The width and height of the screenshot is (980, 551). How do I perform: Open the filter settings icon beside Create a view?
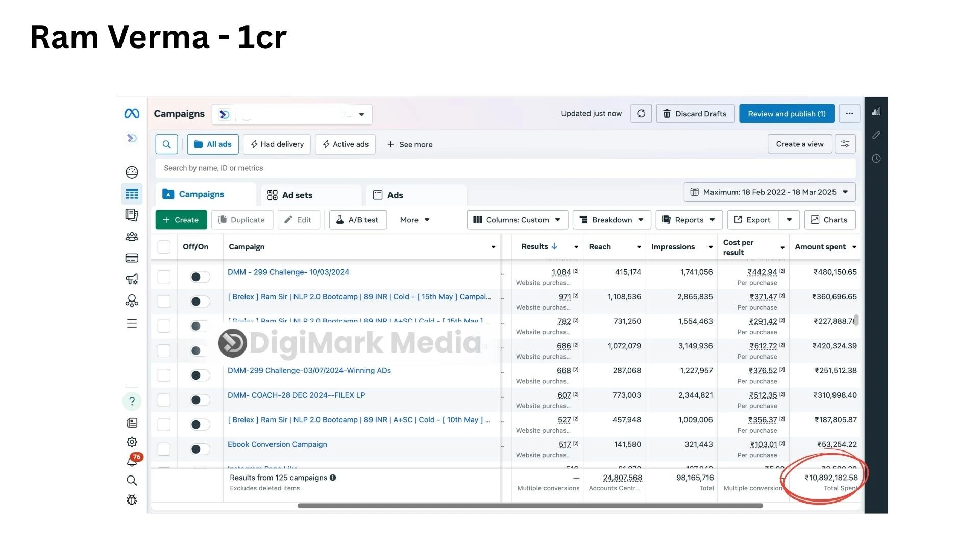pos(845,144)
